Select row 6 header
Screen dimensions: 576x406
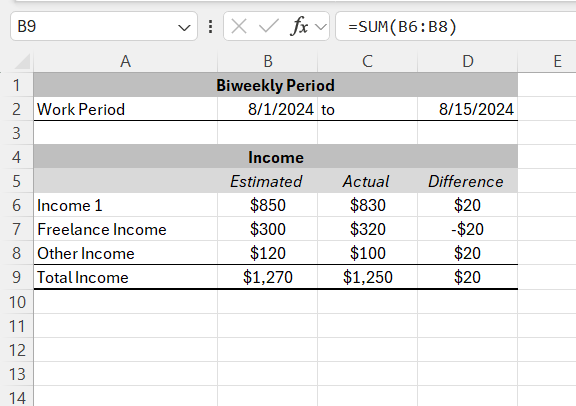pos(17,205)
